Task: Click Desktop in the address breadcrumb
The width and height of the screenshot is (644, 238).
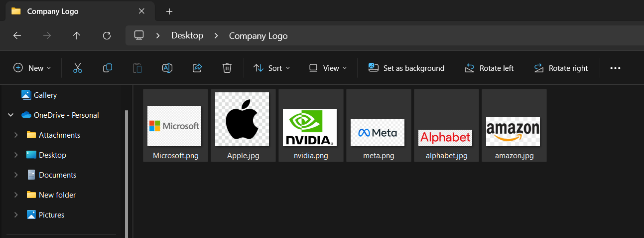Action: click(x=187, y=35)
